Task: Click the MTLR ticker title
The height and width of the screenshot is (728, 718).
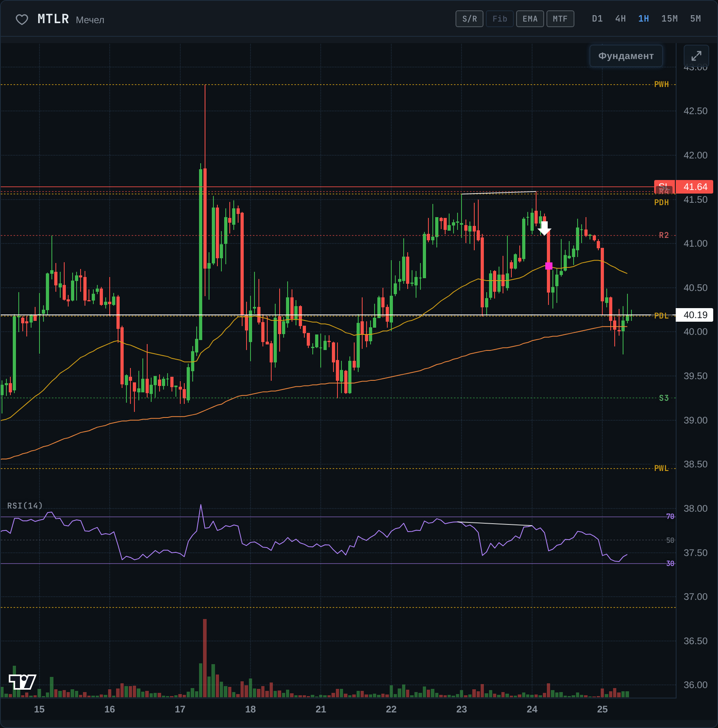Action: [x=53, y=19]
